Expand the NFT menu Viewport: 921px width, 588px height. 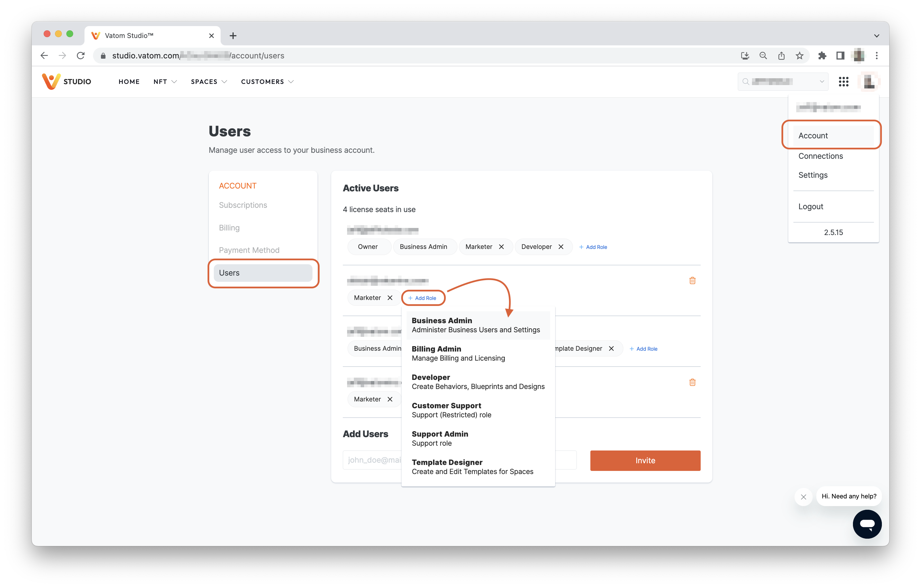click(165, 82)
